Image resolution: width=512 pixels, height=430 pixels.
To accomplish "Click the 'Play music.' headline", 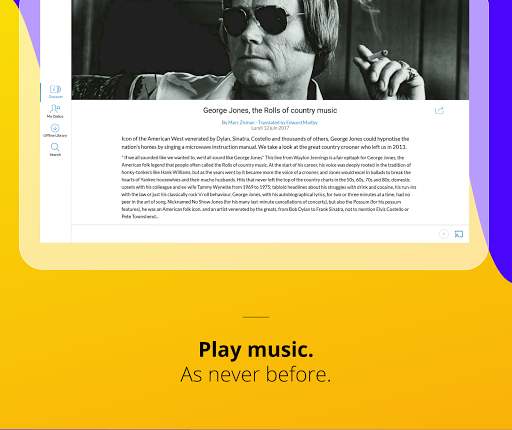I will coord(256,350).
